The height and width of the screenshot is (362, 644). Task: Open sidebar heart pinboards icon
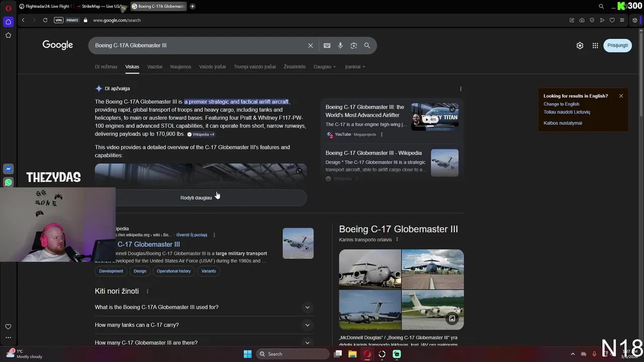click(x=8, y=327)
